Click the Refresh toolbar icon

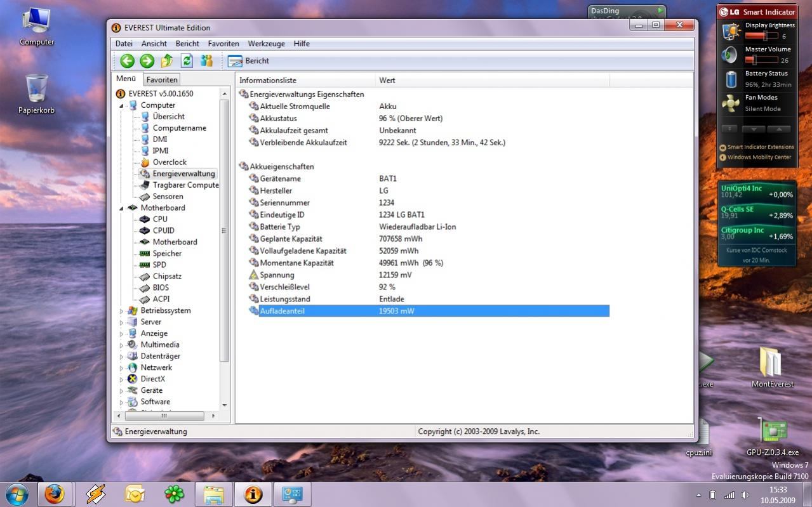click(187, 61)
